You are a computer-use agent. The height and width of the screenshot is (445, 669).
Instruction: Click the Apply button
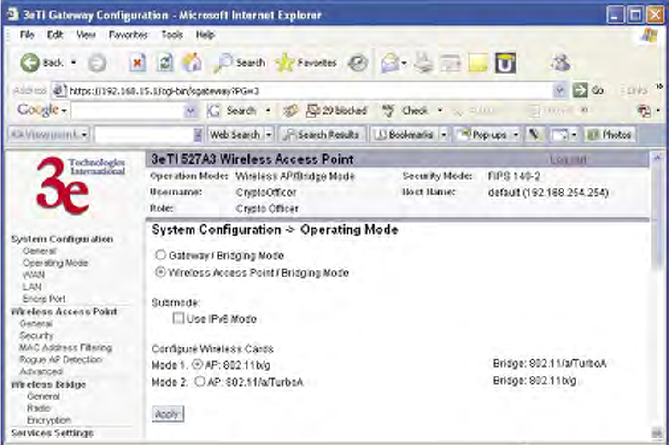168,414
